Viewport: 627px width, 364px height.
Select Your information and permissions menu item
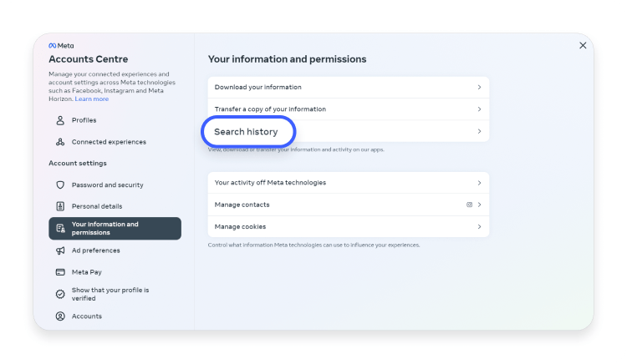click(x=115, y=228)
